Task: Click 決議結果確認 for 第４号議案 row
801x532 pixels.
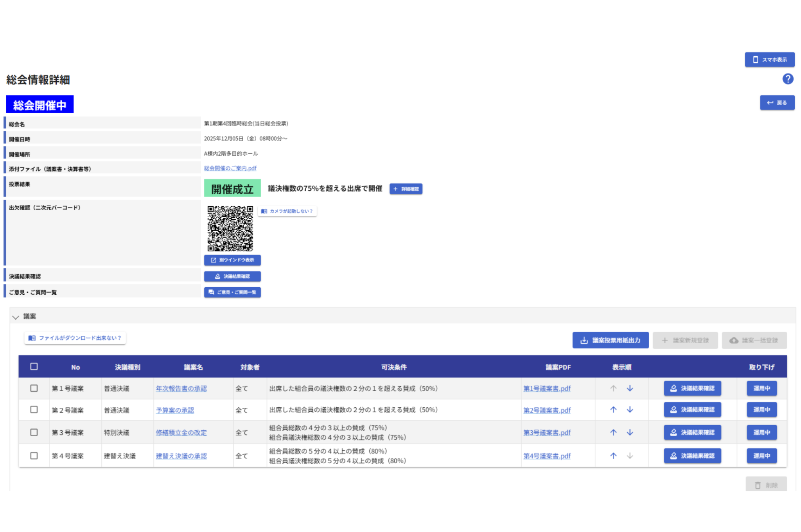Action: coord(692,456)
